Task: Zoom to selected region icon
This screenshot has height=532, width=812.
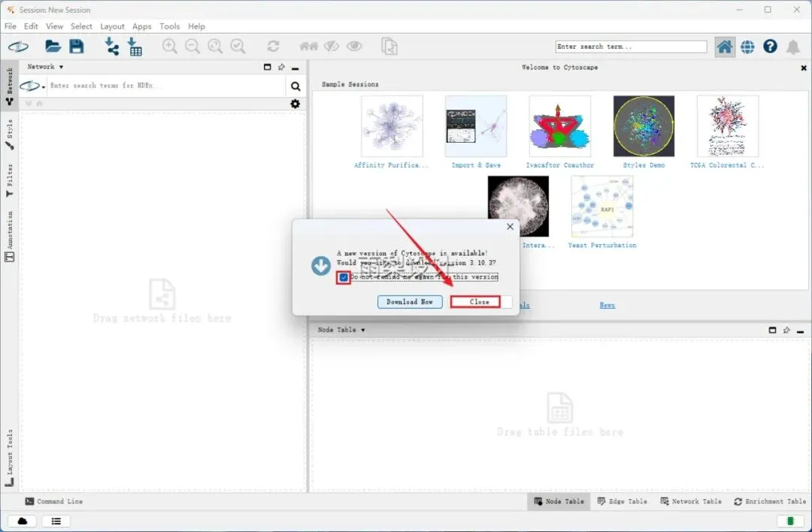Action: (x=238, y=47)
